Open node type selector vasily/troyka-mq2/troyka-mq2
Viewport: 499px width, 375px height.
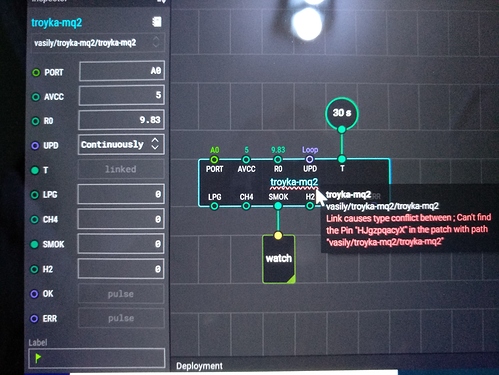pyautogui.click(x=98, y=43)
